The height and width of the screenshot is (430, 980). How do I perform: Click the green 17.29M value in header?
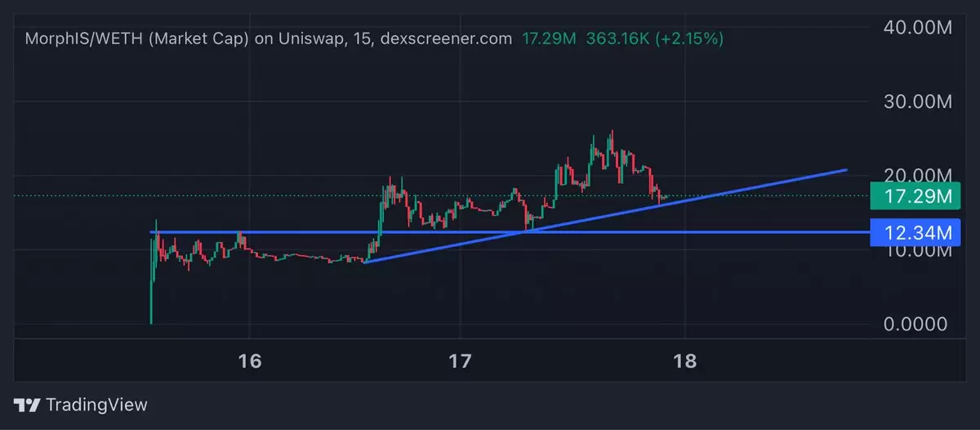coord(550,38)
